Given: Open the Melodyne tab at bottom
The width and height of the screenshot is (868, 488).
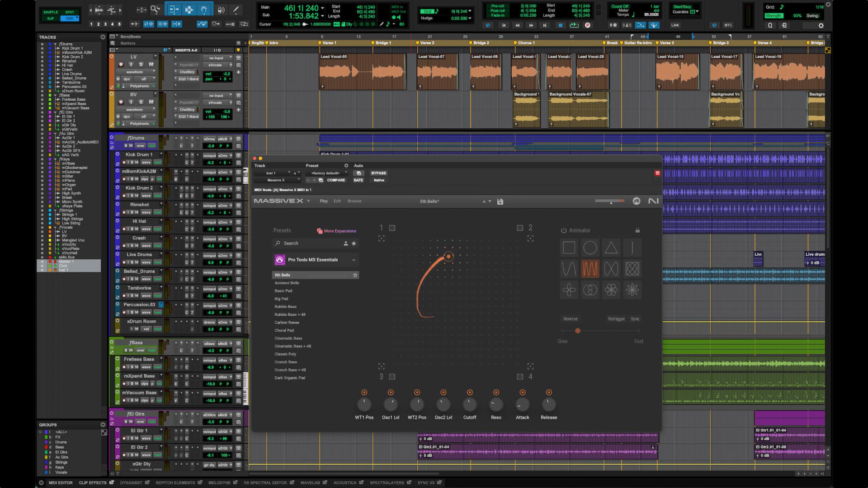Looking at the screenshot, I should (219, 483).
